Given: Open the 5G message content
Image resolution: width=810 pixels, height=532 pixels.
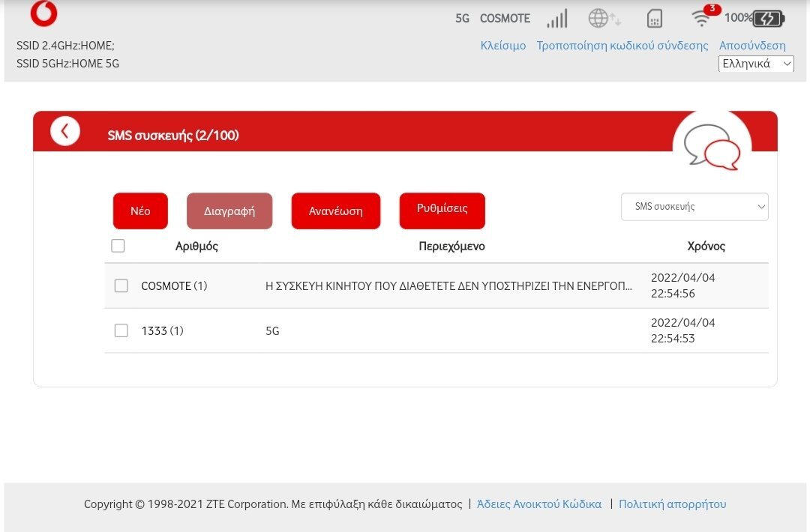Looking at the screenshot, I should click(272, 330).
